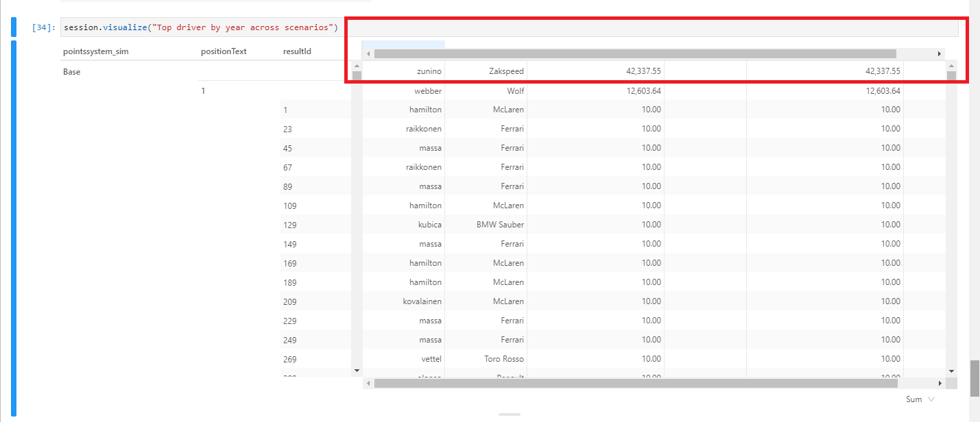This screenshot has height=422, width=980.
Task: Click the left arrow on the top scrollbar
Action: click(368, 53)
